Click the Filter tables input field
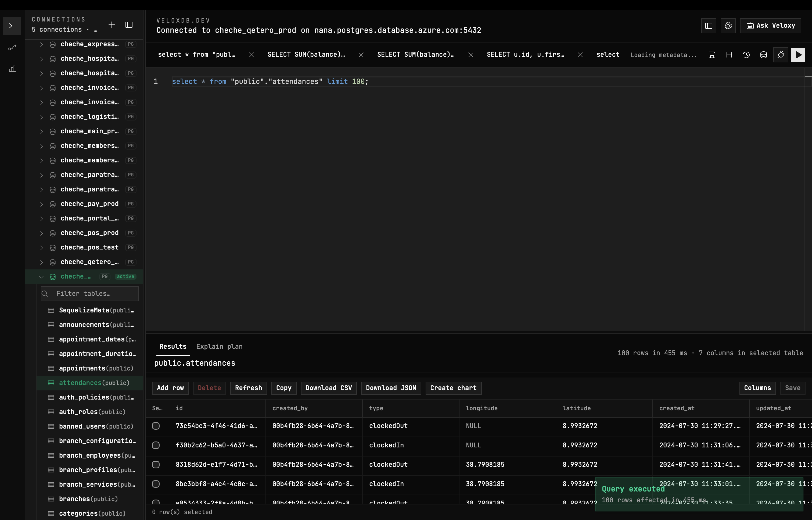Viewport: 812px width, 520px height. point(89,294)
